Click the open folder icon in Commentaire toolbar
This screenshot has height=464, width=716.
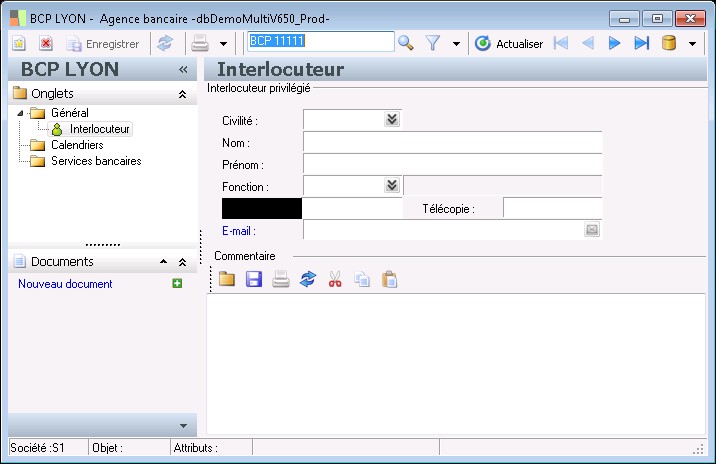coord(226,279)
